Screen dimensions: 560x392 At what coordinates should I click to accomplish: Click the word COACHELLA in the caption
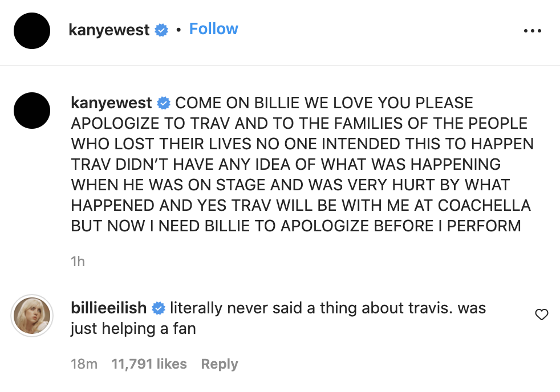pyautogui.click(x=484, y=206)
